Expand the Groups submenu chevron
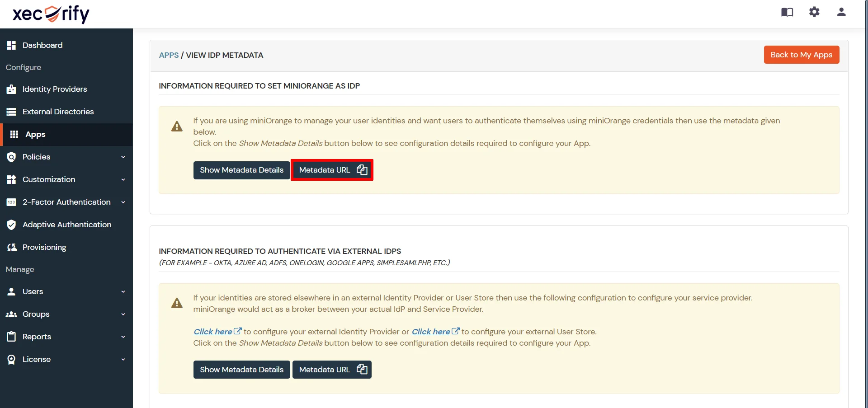 tap(123, 314)
